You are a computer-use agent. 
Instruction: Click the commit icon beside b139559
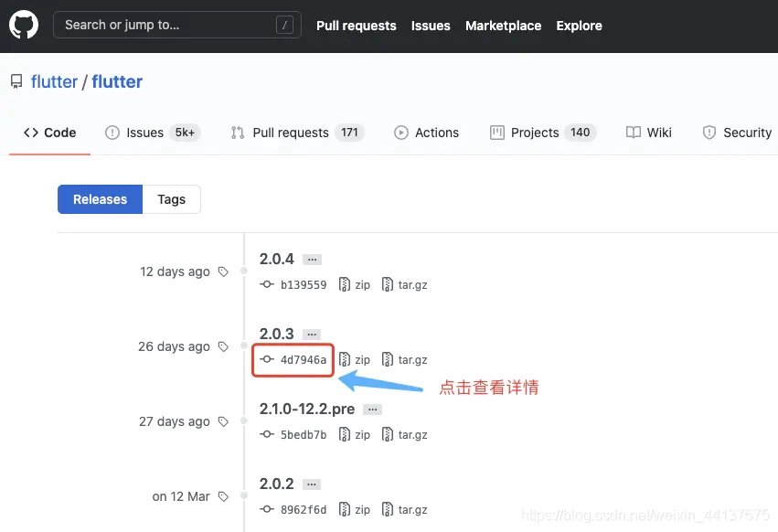tap(267, 284)
